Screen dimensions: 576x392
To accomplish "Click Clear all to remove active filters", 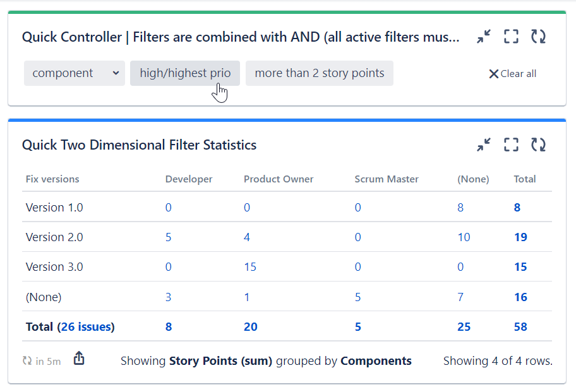I will pyautogui.click(x=512, y=73).
